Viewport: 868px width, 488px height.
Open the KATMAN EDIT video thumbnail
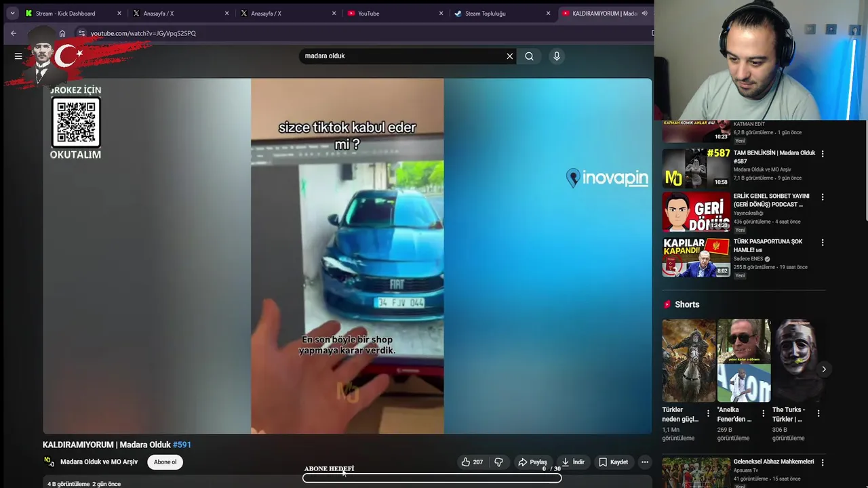(696, 131)
